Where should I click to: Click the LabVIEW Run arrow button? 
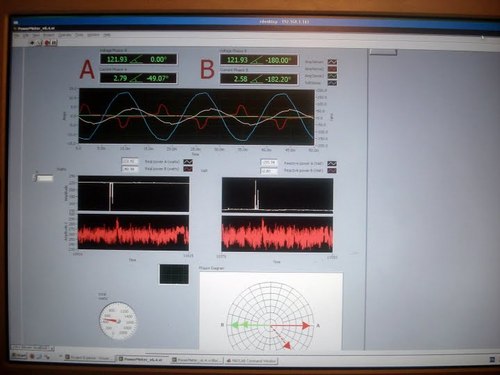click(x=32, y=43)
